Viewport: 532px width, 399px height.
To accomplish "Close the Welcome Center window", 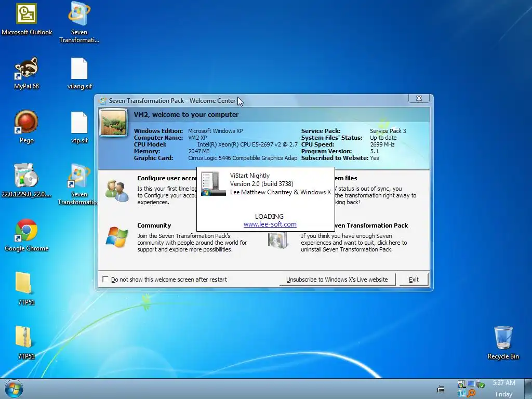I will [419, 98].
